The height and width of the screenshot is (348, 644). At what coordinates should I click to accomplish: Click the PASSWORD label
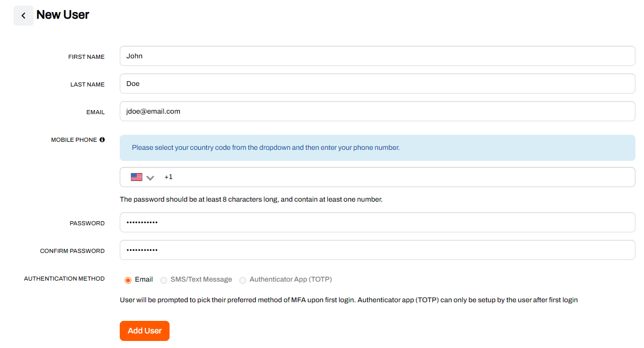tap(88, 223)
